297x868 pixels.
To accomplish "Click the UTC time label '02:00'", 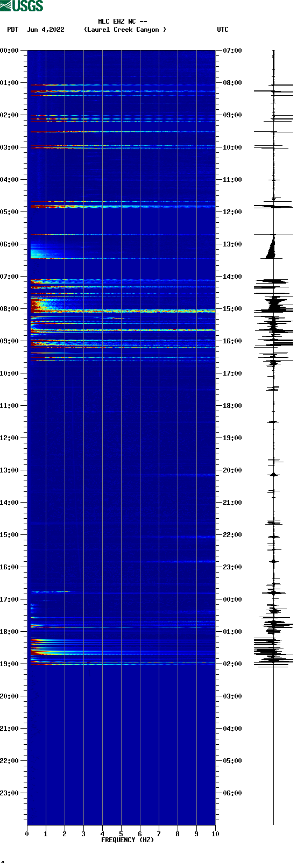I will pos(232,664).
